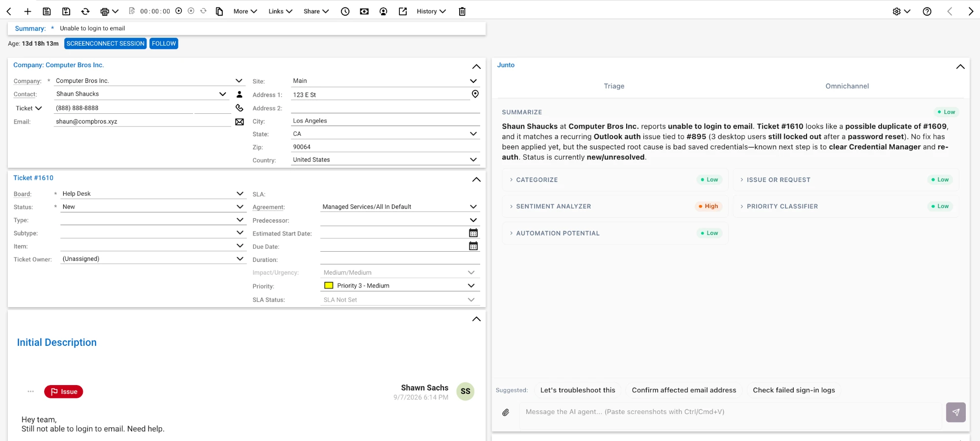Delete the ticket with trash icon

(x=462, y=11)
